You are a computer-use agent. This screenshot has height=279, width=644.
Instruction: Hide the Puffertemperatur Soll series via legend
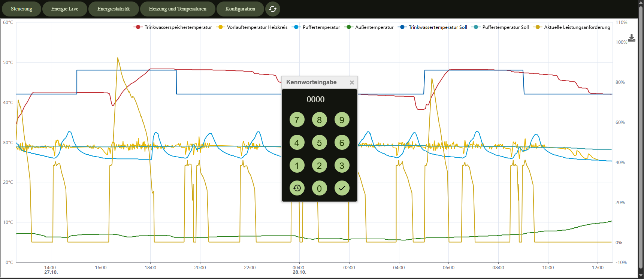pyautogui.click(x=500, y=27)
